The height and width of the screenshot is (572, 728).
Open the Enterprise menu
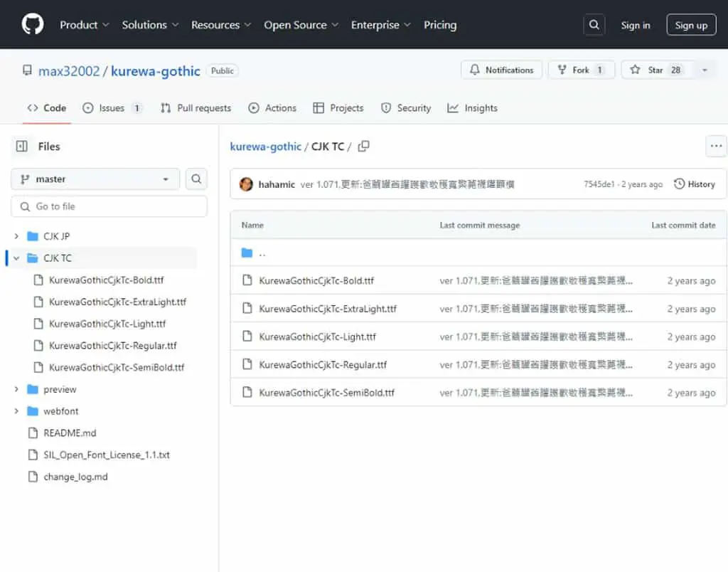pos(381,25)
